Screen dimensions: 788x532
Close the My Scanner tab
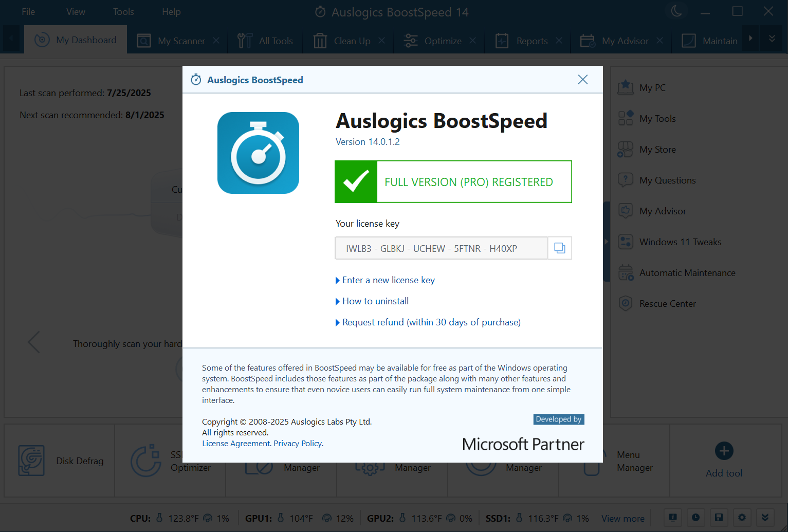[216, 40]
